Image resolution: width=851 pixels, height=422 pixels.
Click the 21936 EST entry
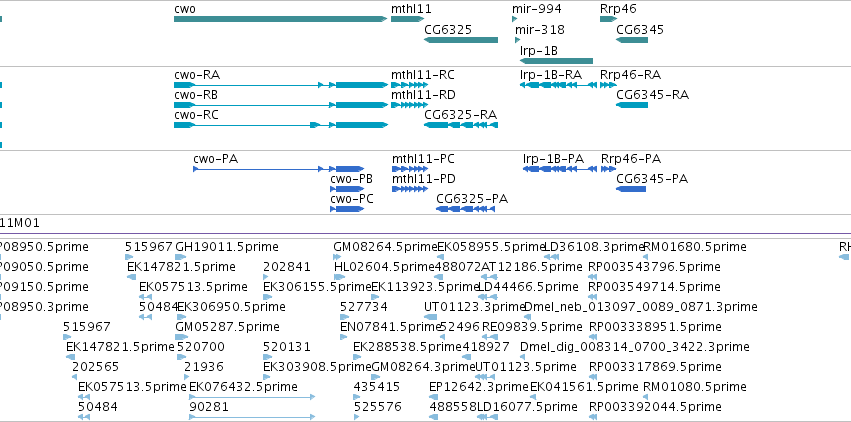click(188, 378)
